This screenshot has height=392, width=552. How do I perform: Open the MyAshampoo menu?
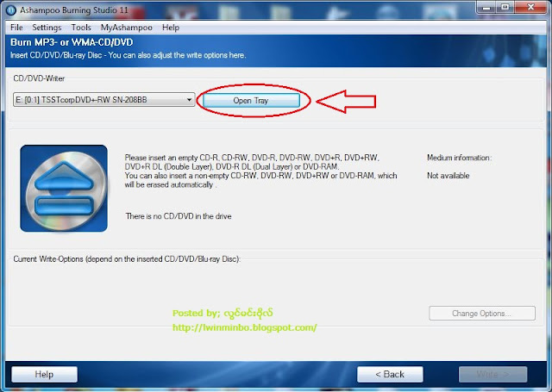pos(127,28)
